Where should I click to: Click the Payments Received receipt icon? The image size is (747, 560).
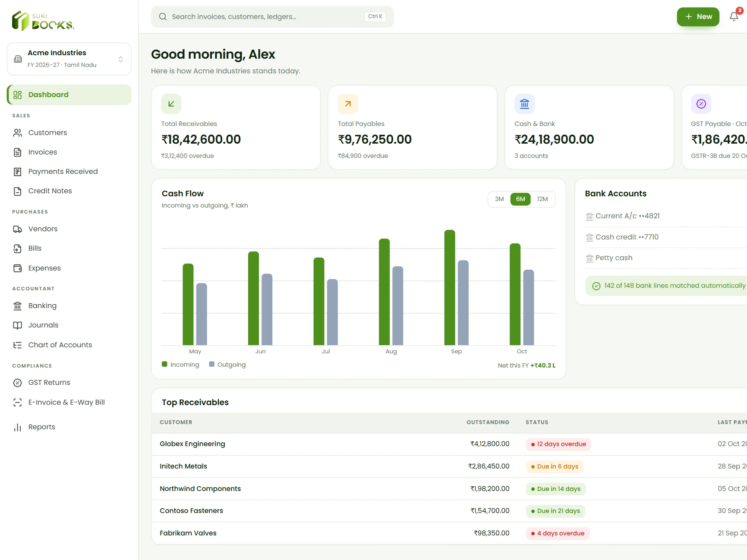[17, 172]
